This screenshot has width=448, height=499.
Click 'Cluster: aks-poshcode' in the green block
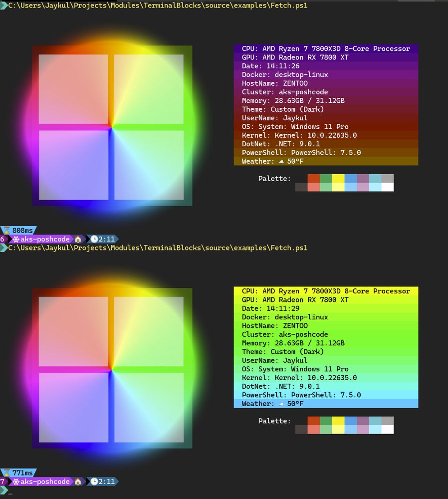coord(285,334)
